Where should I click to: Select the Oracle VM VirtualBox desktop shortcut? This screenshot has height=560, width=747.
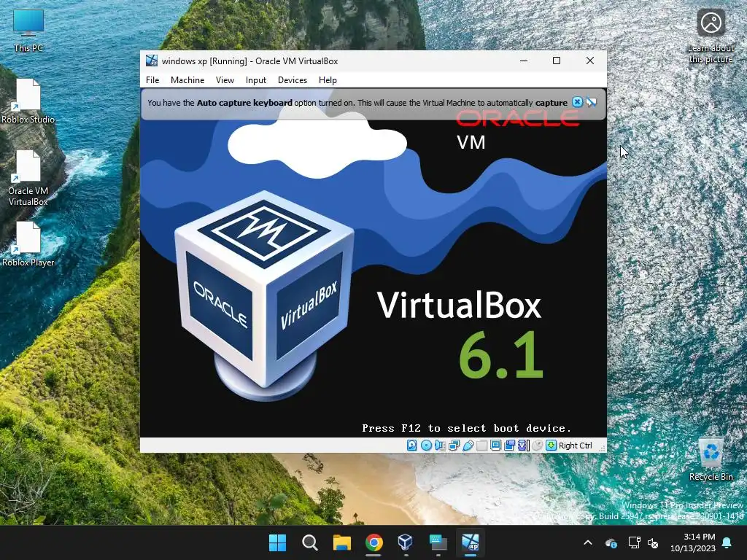[28, 179]
